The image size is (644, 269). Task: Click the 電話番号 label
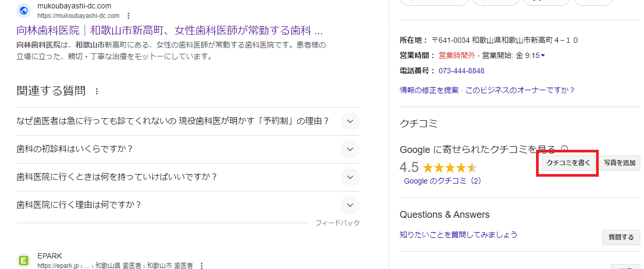click(x=418, y=71)
